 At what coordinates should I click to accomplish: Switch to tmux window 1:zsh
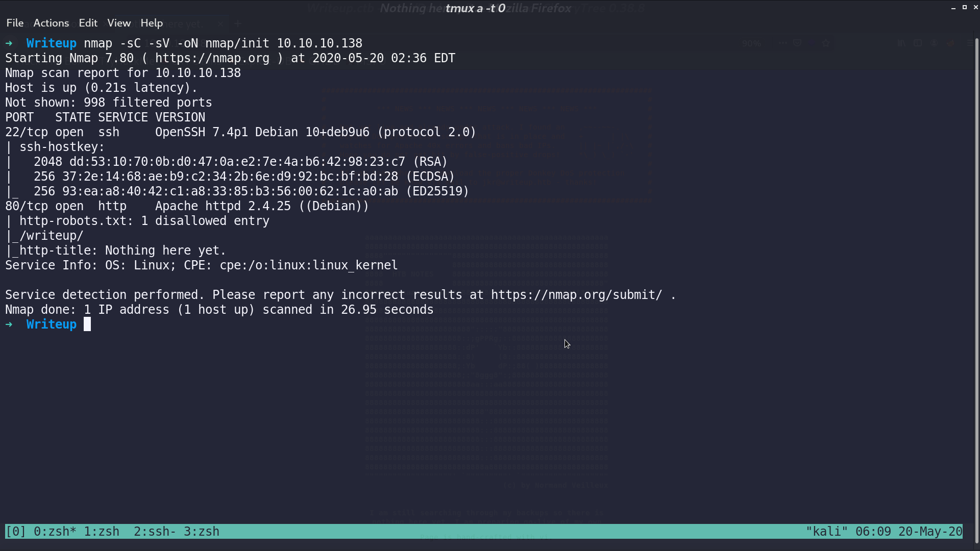point(102,532)
